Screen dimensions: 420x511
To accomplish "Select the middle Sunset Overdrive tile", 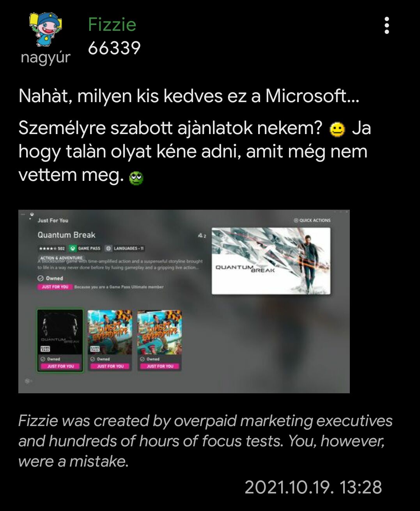I will (110, 340).
